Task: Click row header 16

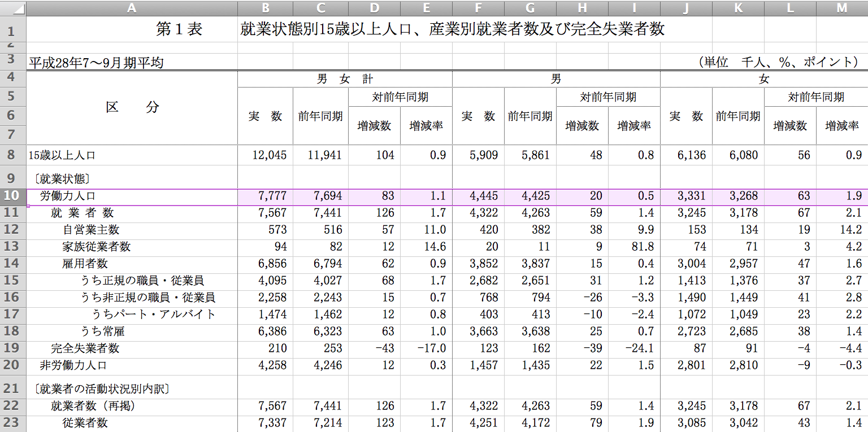Action: coord(13,298)
